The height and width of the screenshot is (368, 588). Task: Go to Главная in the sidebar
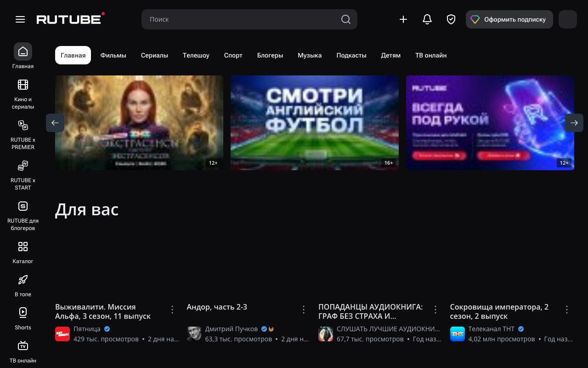[x=23, y=56]
